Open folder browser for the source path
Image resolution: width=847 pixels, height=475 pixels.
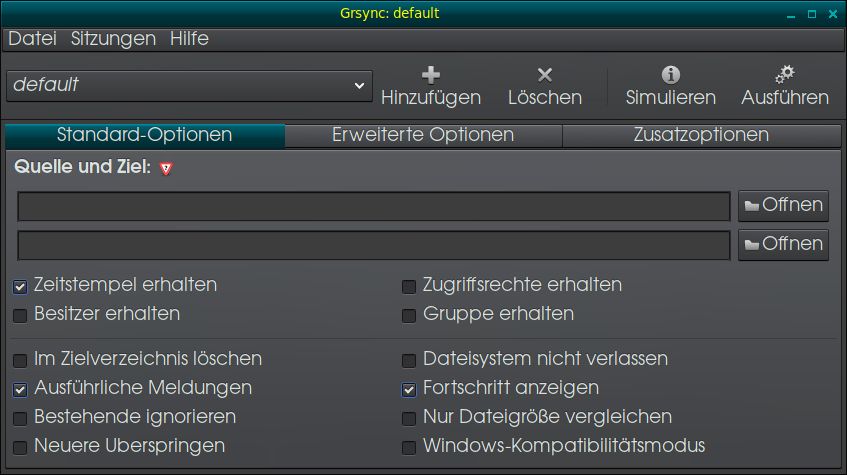pos(784,206)
